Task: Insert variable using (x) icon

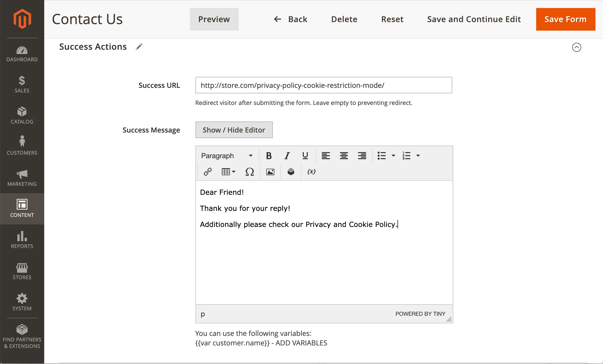Action: [311, 172]
